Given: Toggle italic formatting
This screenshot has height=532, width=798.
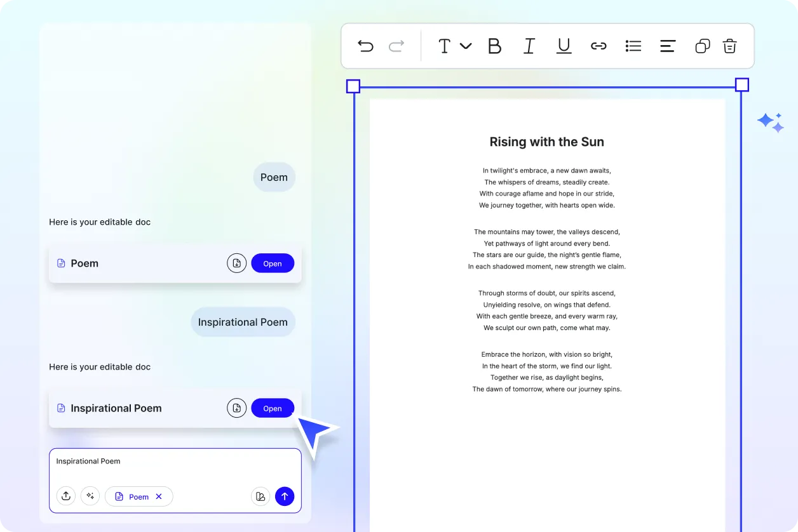Looking at the screenshot, I should tap(529, 46).
